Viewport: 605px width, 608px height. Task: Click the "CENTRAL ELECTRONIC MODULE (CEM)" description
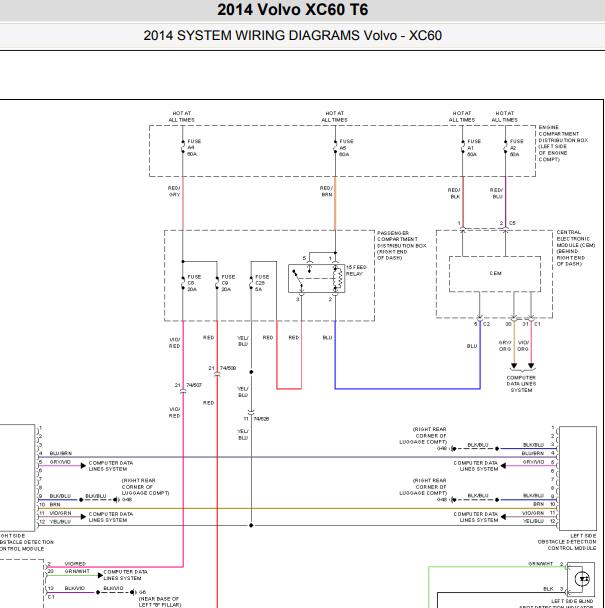576,248
